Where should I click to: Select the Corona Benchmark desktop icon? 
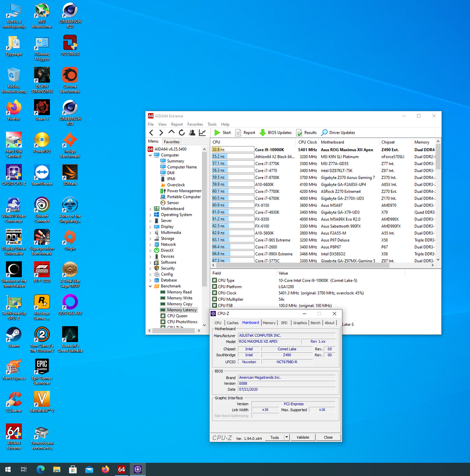[x=70, y=81]
